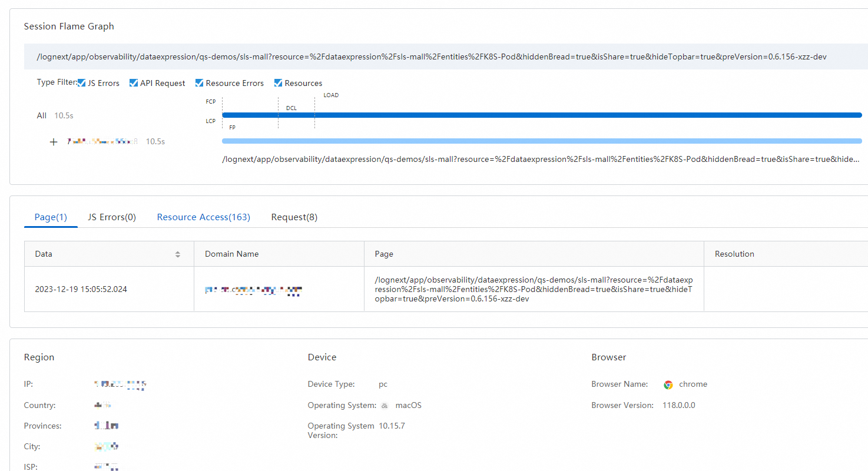Sort the Data column
This screenshot has width=868, height=471.
(178, 254)
